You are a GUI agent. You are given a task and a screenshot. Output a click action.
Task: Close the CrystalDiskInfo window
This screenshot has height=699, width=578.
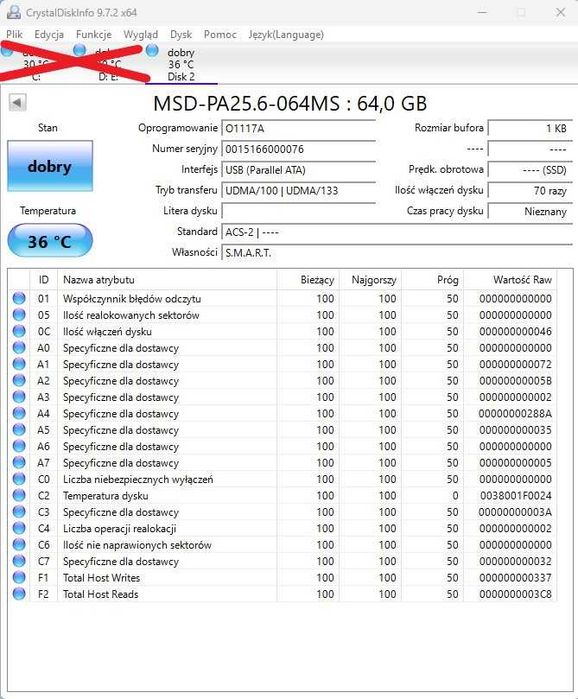coord(560,12)
